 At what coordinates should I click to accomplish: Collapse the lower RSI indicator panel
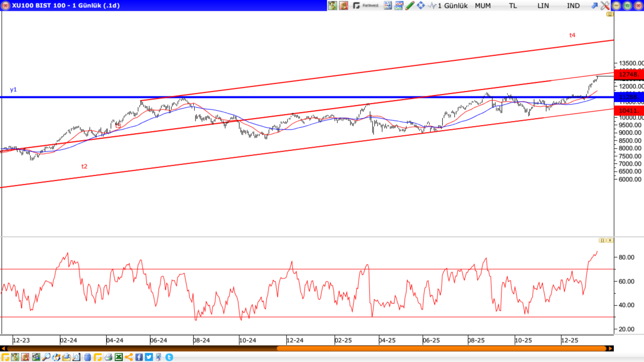(x=602, y=240)
